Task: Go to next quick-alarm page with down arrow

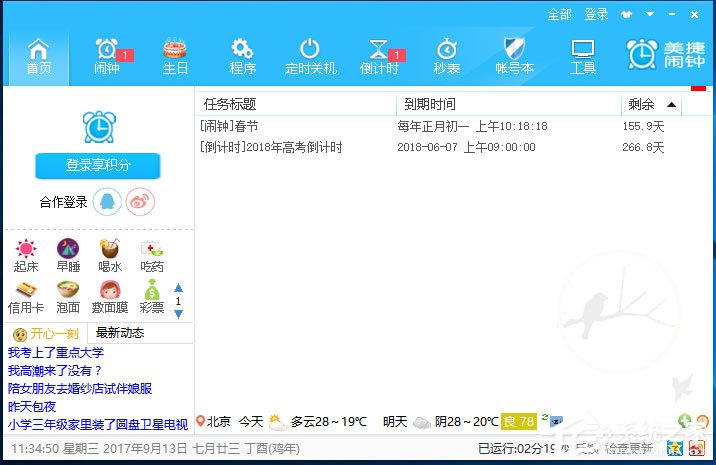Action: pos(179,314)
